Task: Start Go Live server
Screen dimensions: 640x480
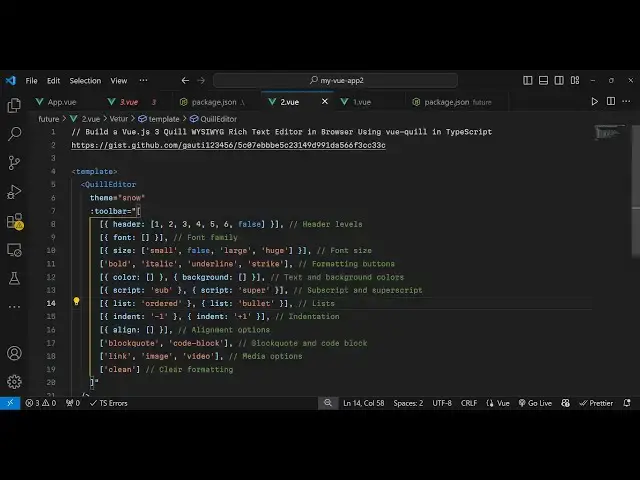Action: coord(535,403)
